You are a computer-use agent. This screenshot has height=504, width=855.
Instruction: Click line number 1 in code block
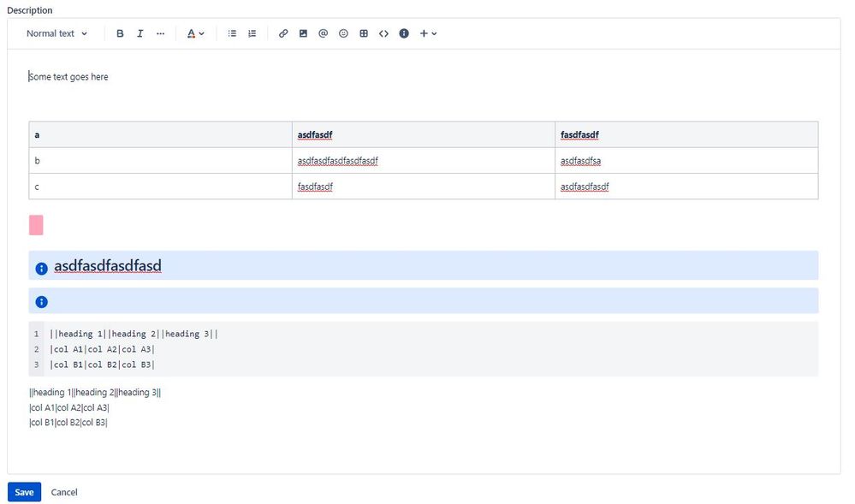point(37,334)
